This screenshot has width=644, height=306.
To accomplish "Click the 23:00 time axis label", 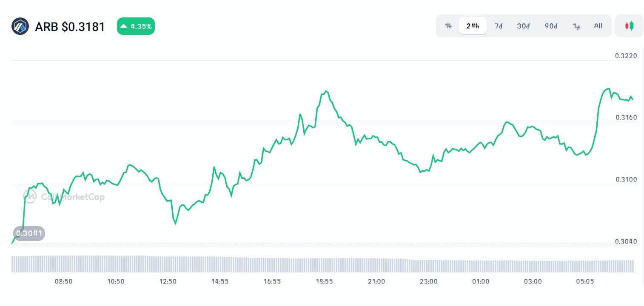I will pos(428,281).
